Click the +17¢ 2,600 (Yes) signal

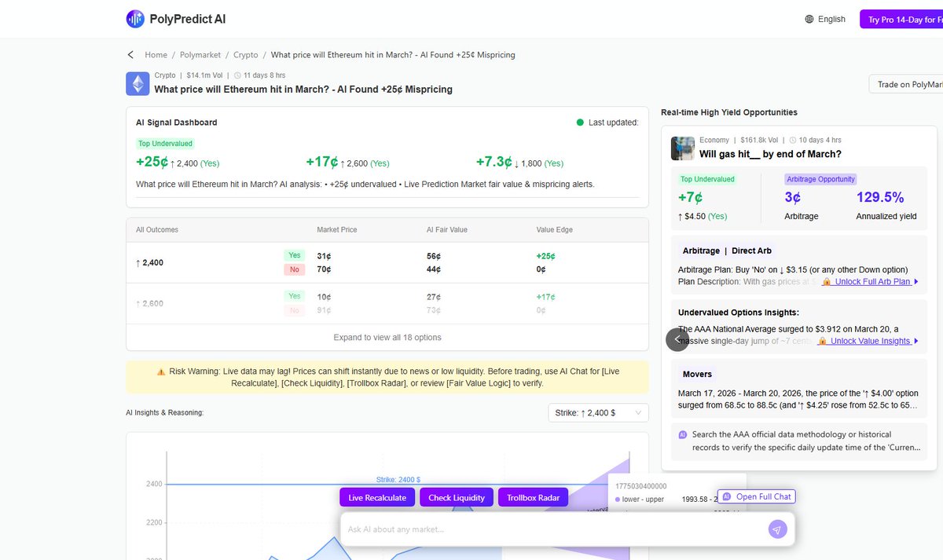[x=347, y=162]
